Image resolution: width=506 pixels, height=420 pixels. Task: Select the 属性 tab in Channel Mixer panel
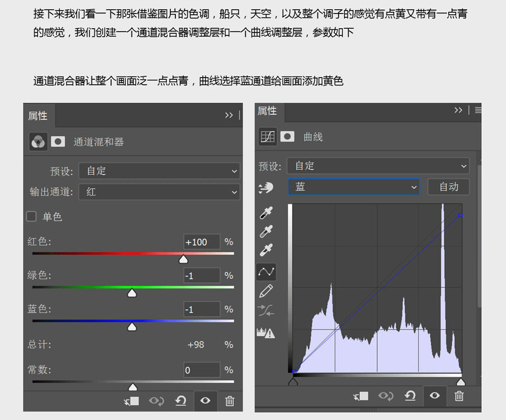click(38, 116)
